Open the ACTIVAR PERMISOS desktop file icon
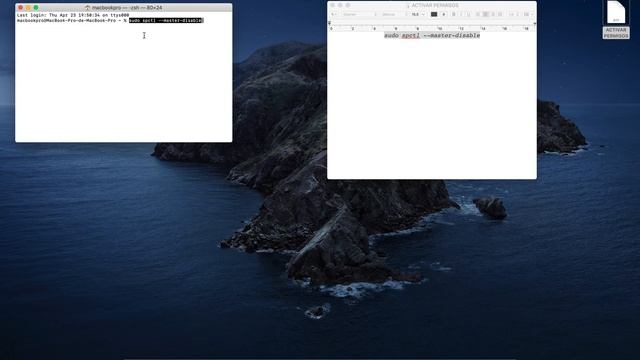640x360 pixels. pos(616,20)
